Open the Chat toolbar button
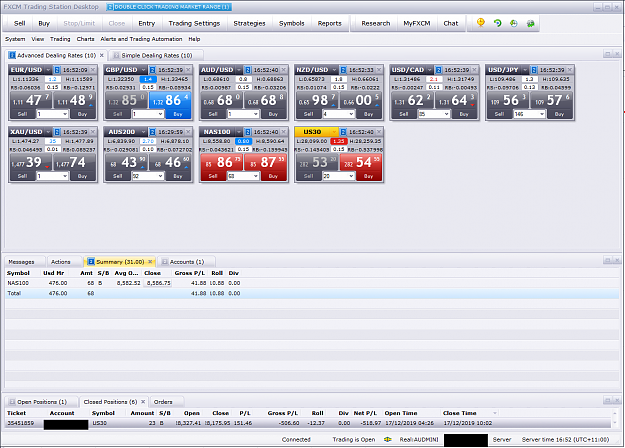Screen dimensions: 625x448 click(450, 24)
